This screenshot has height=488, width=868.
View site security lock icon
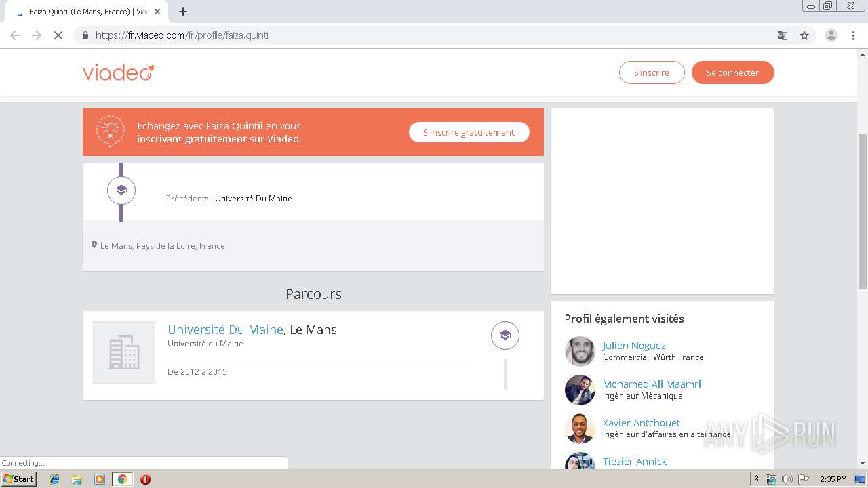click(x=85, y=35)
